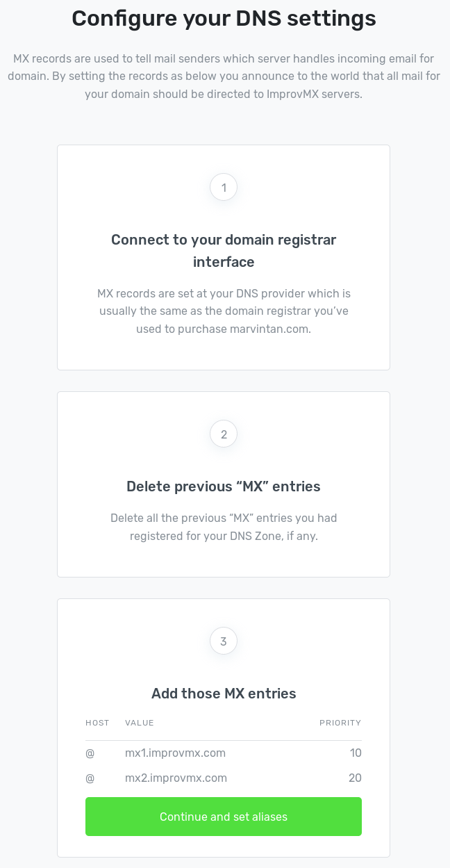The width and height of the screenshot is (450, 868).
Task: Click the step 2 number circle
Action: (x=224, y=434)
